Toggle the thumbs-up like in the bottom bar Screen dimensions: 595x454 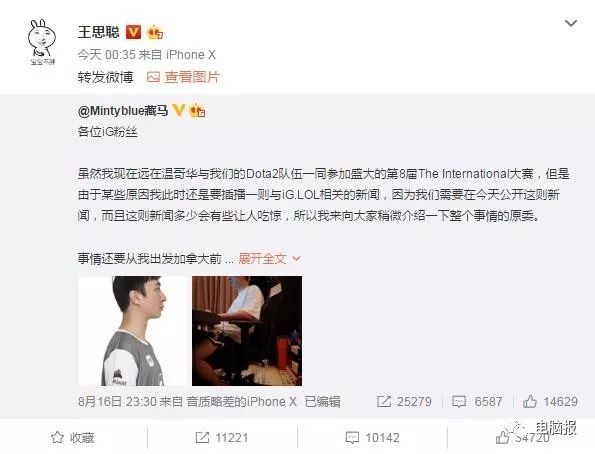tap(502, 438)
